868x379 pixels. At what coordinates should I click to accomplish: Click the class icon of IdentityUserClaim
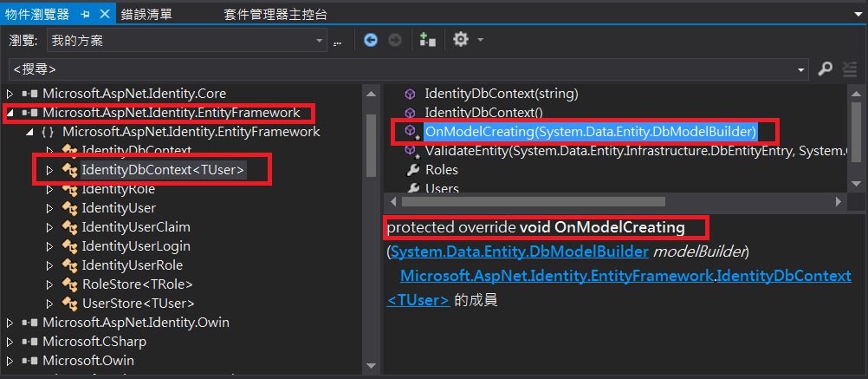click(x=69, y=227)
